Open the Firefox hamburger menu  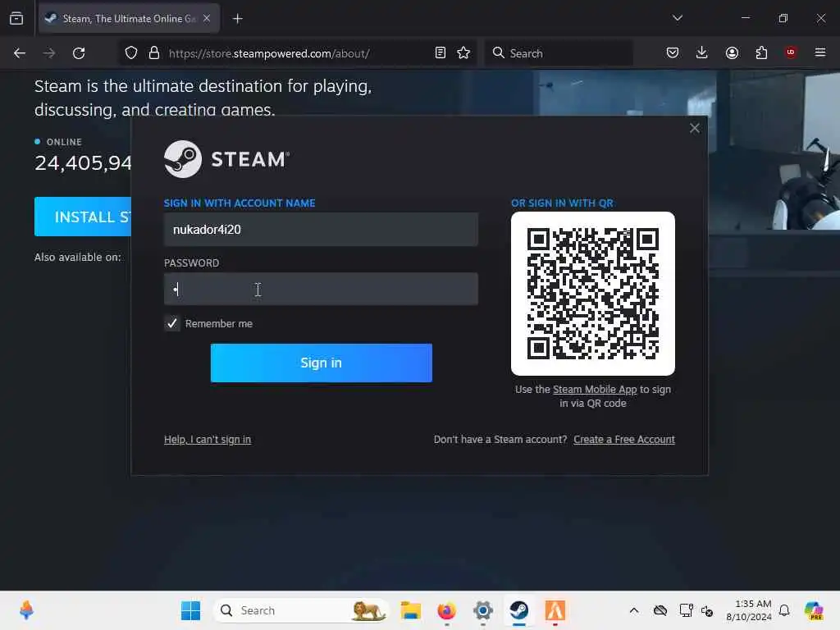pyautogui.click(x=820, y=52)
